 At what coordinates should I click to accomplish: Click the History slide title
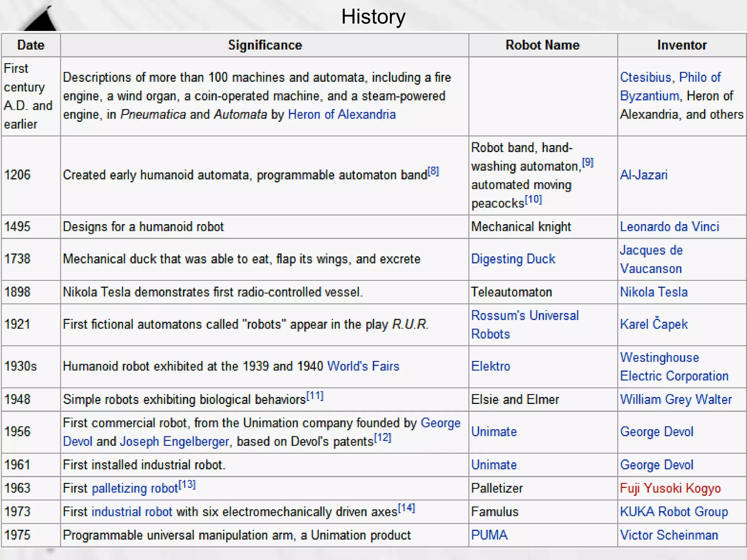point(373,17)
